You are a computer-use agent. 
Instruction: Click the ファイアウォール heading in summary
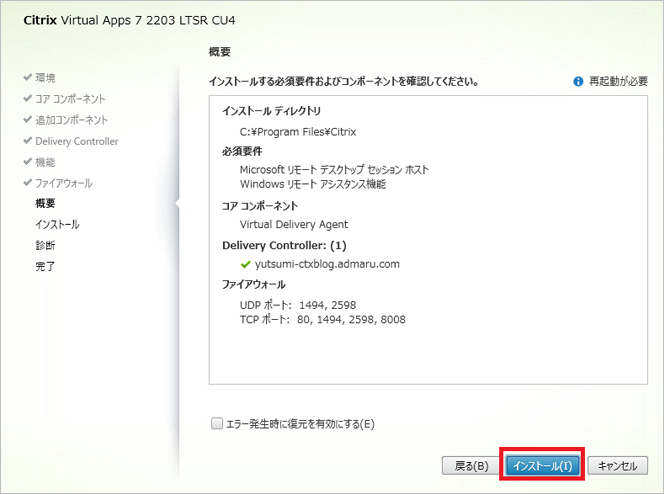[x=254, y=284]
